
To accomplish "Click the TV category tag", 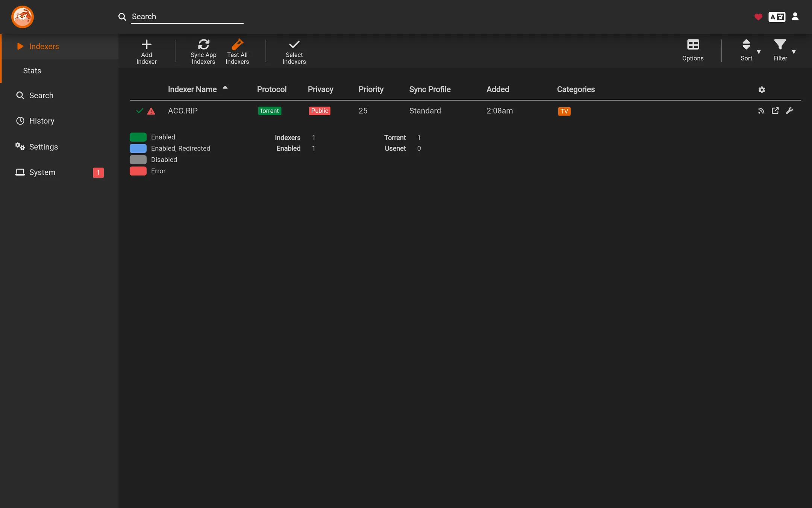I will coord(564,111).
